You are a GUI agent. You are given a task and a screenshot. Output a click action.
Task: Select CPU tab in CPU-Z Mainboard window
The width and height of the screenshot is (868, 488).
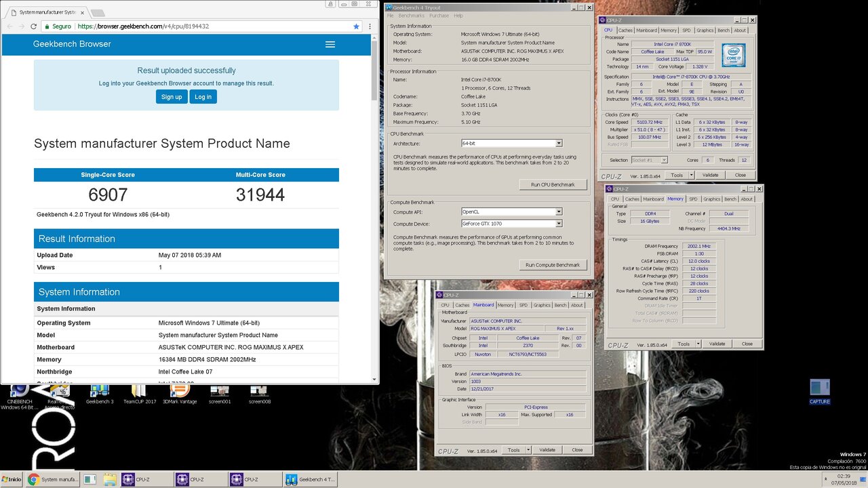click(x=445, y=305)
